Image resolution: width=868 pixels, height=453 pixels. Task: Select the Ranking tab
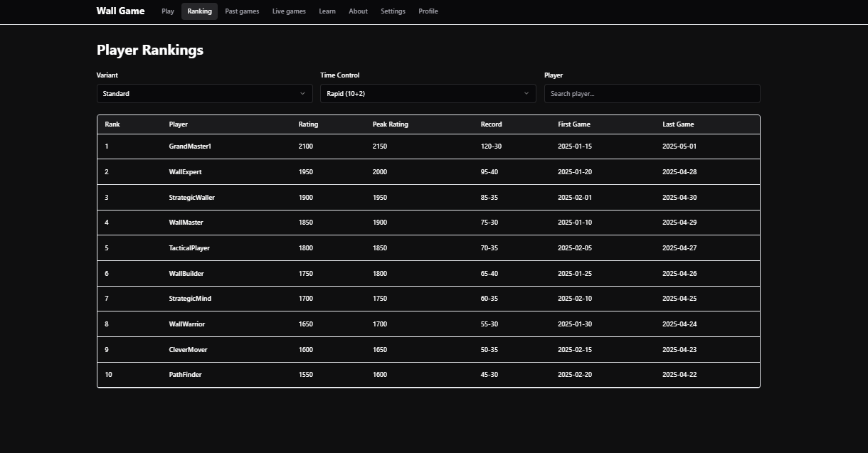click(199, 11)
